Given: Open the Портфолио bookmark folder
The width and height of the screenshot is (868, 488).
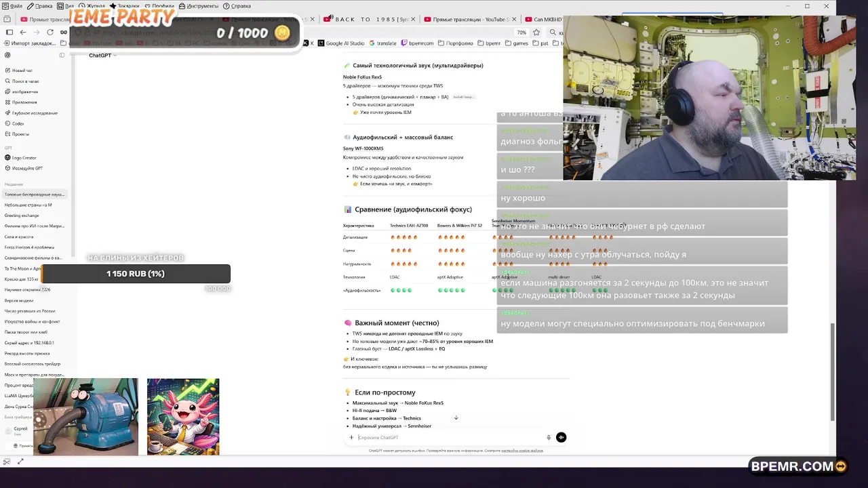Looking at the screenshot, I should click(456, 43).
